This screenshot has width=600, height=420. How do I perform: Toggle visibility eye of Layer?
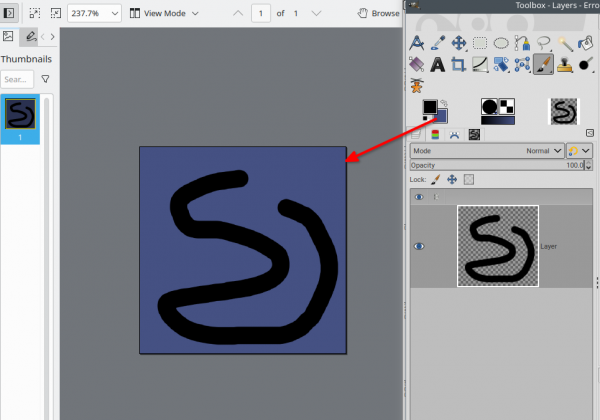(x=419, y=246)
